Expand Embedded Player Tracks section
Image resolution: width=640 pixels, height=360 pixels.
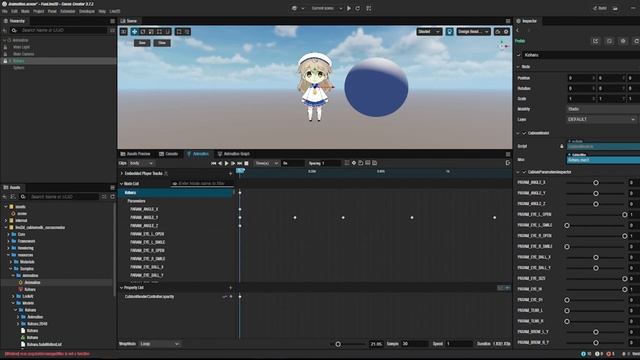coord(122,173)
